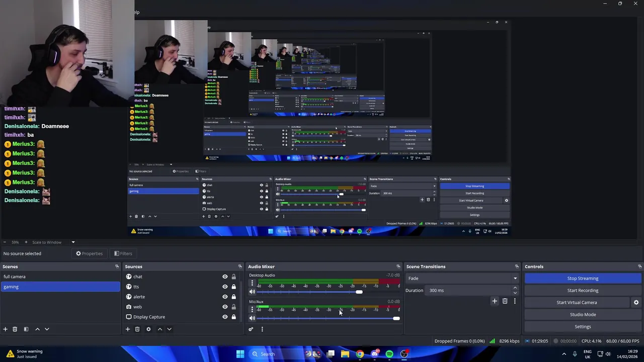
Task: Undock the Sources panel
Action: click(x=240, y=266)
